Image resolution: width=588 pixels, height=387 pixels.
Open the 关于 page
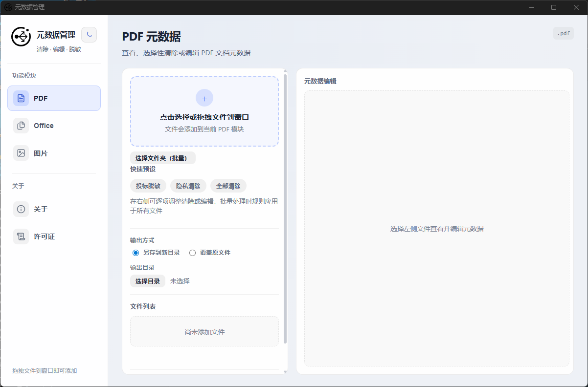(54, 209)
